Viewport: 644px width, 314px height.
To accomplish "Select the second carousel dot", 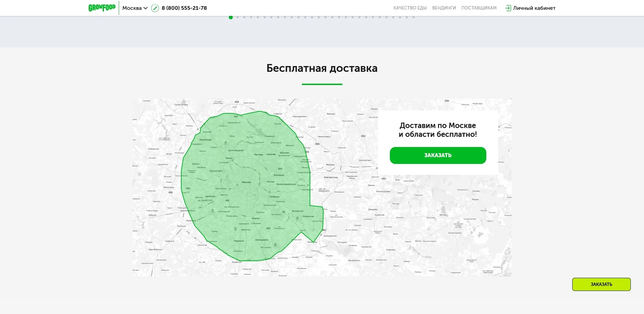I will (x=238, y=17).
